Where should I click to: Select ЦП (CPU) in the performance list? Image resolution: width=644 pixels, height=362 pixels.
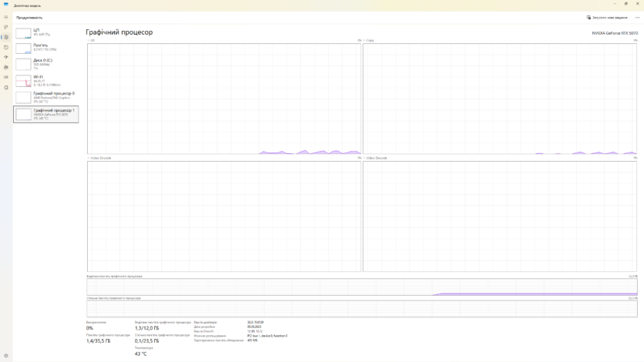46,33
